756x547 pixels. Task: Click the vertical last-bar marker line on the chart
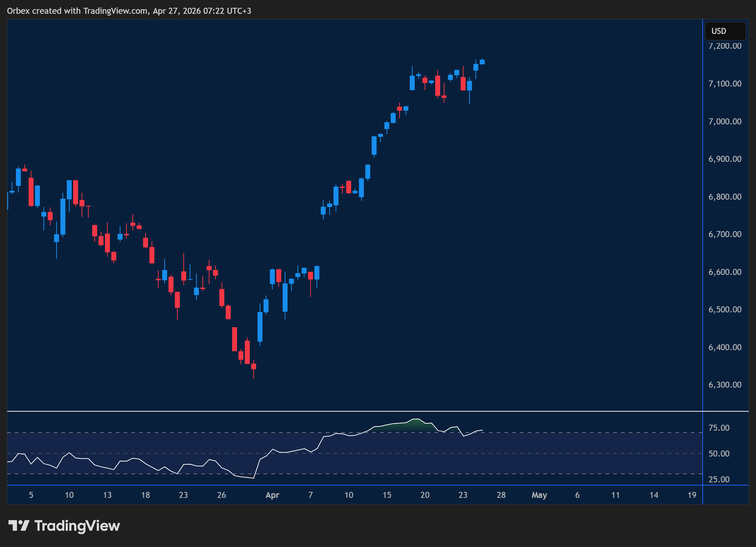tap(702, 247)
